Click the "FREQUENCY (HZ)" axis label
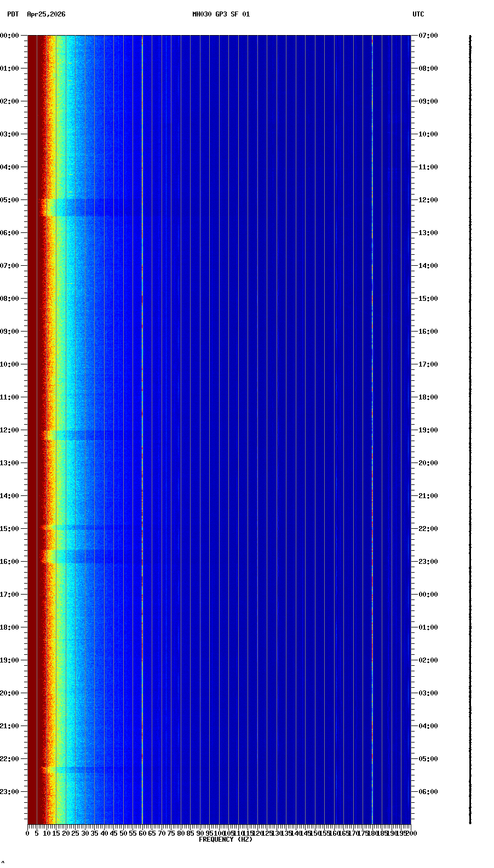This screenshot has width=494, height=868. [x=226, y=840]
